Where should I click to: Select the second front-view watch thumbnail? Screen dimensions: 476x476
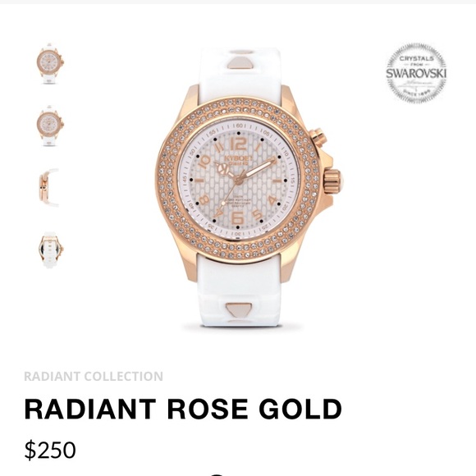(x=50, y=126)
